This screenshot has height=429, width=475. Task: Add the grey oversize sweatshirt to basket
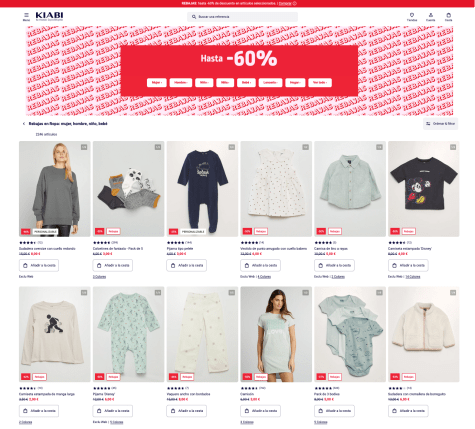coord(39,266)
